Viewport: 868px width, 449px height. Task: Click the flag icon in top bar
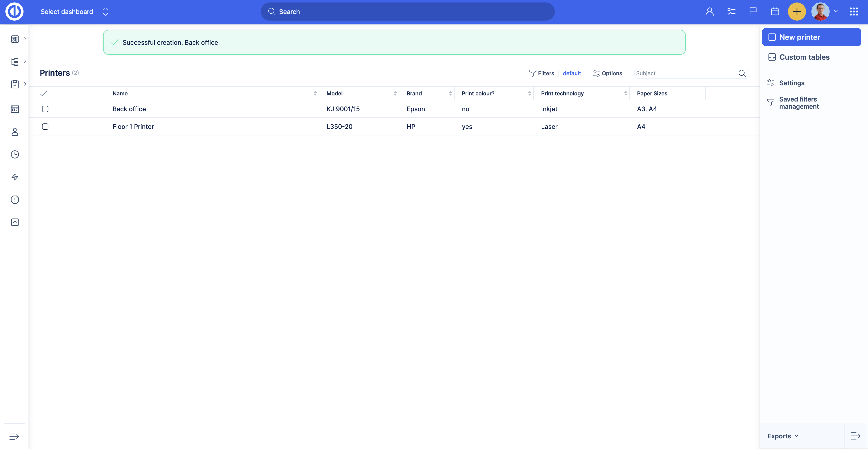click(753, 12)
